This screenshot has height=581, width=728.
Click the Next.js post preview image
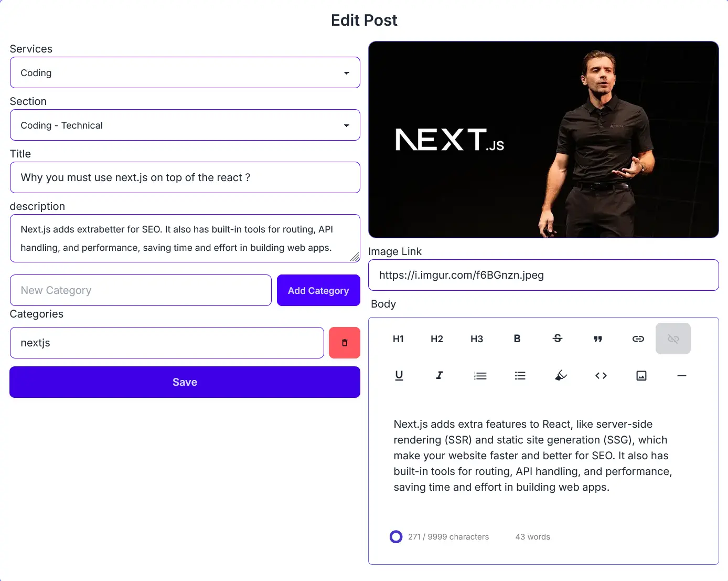pos(543,140)
